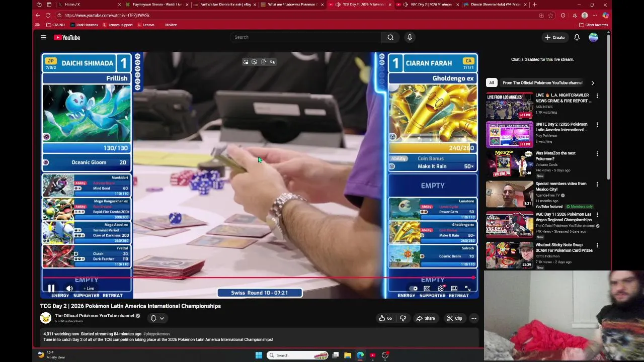Open UNITE Day 2 2026 video thumbnail
The width and height of the screenshot is (644, 362).
(509, 135)
